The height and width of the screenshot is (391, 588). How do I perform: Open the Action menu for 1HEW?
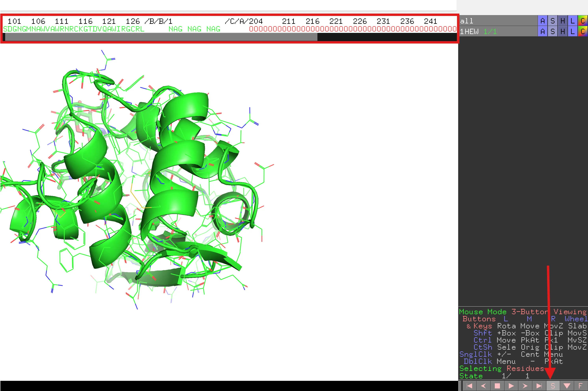click(542, 32)
